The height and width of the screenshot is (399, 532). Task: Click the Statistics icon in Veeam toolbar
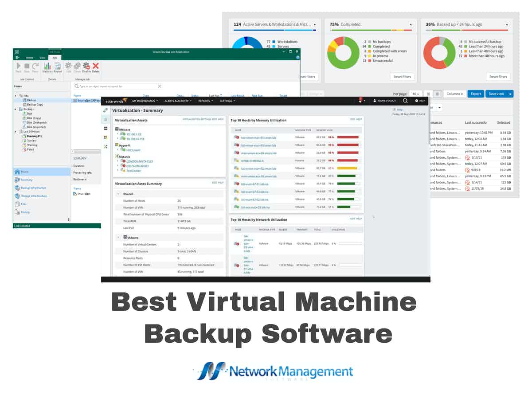pos(47,66)
